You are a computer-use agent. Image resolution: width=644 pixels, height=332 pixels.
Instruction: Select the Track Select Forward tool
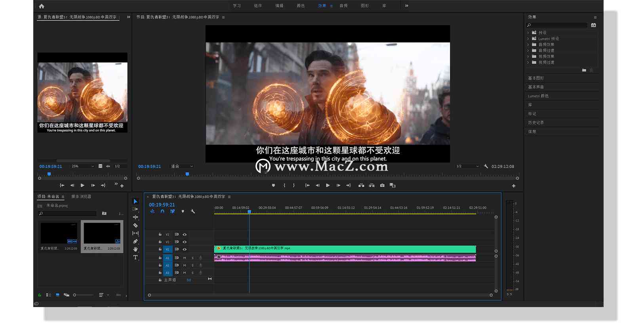point(135,209)
